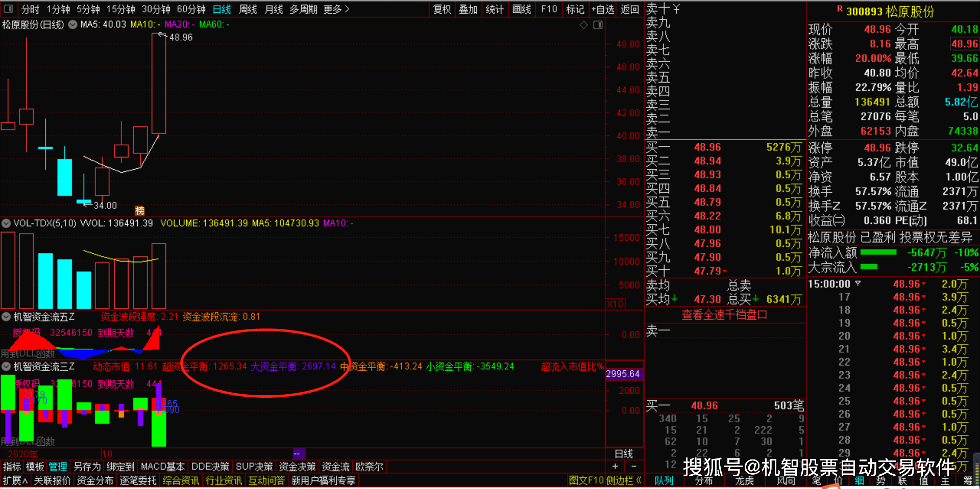
Task: Open the 新用户福利专享 tab
Action: pos(323,480)
